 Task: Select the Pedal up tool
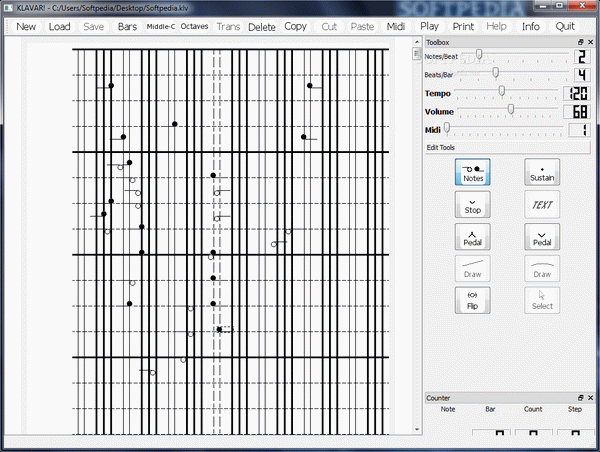pos(473,237)
